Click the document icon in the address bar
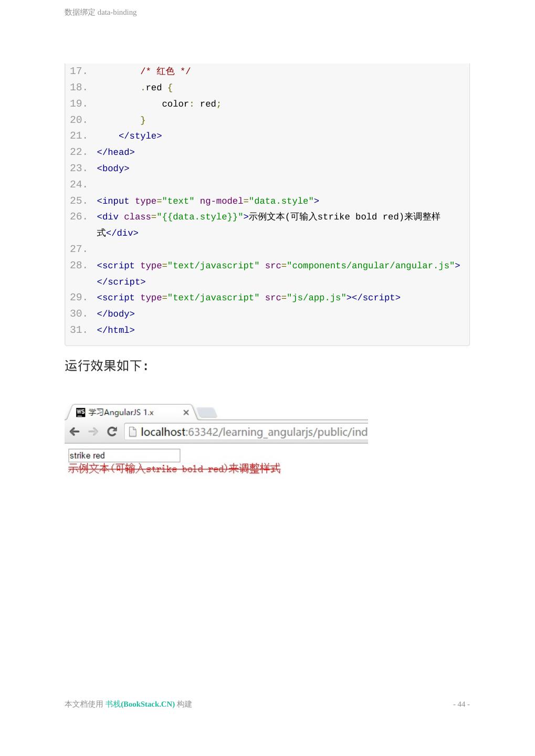Image resolution: width=535 pixels, height=756 pixels. [132, 432]
